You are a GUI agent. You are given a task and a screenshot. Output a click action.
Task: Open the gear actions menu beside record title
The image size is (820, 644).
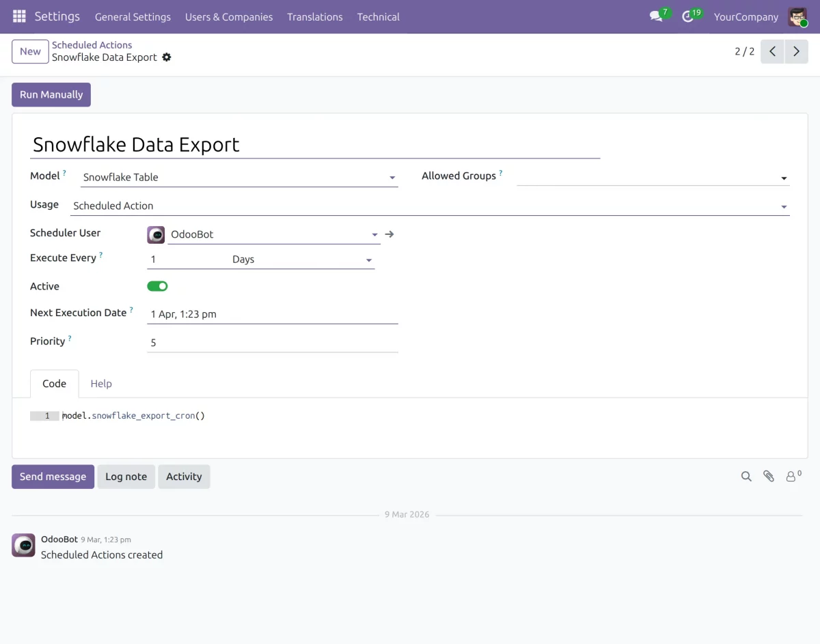(x=167, y=57)
